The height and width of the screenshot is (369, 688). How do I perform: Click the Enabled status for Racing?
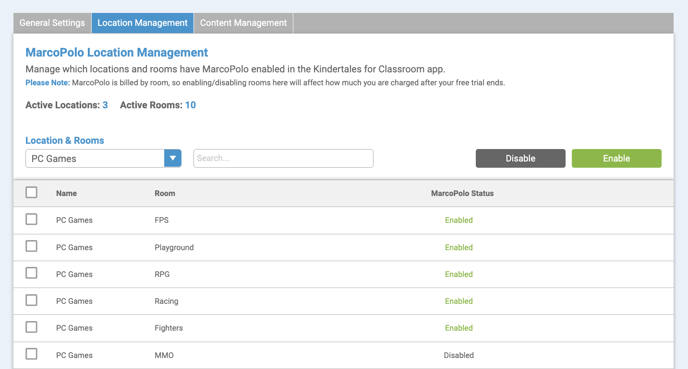pos(459,301)
